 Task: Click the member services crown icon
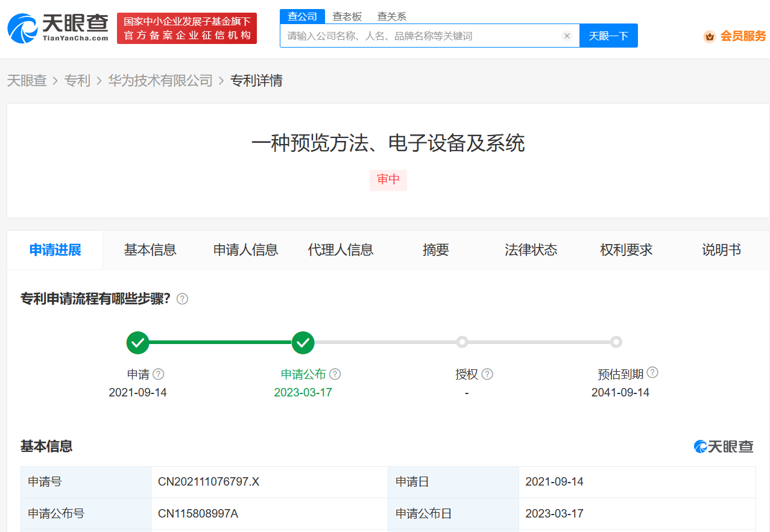tap(710, 36)
